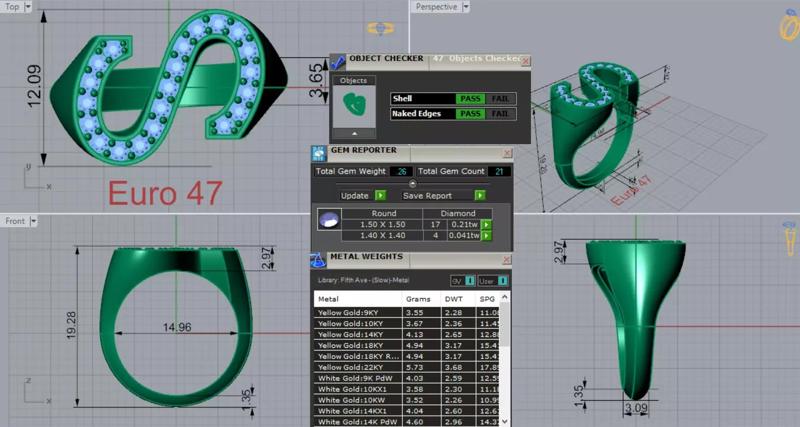Click the Total Gem Weight value field

pos(402,171)
